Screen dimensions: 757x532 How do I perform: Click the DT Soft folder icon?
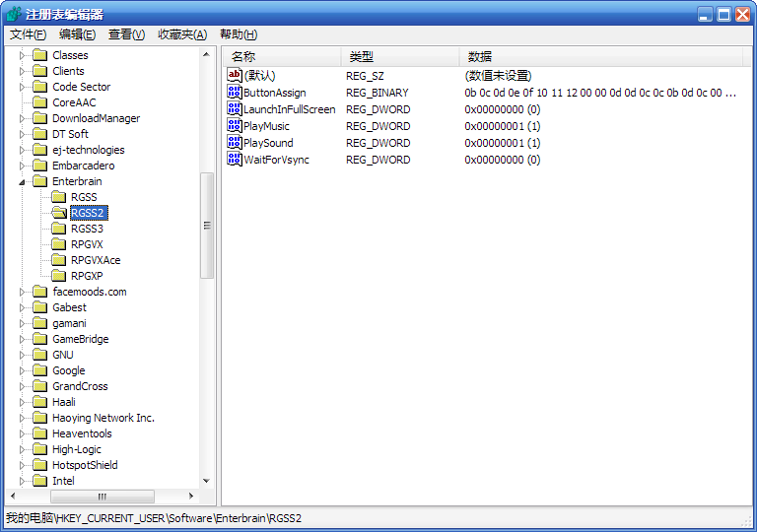click(39, 134)
